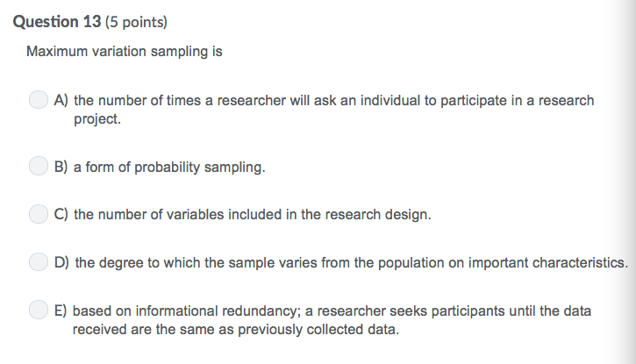Click the 'E)' letter label
The image size is (636, 364).
(61, 311)
